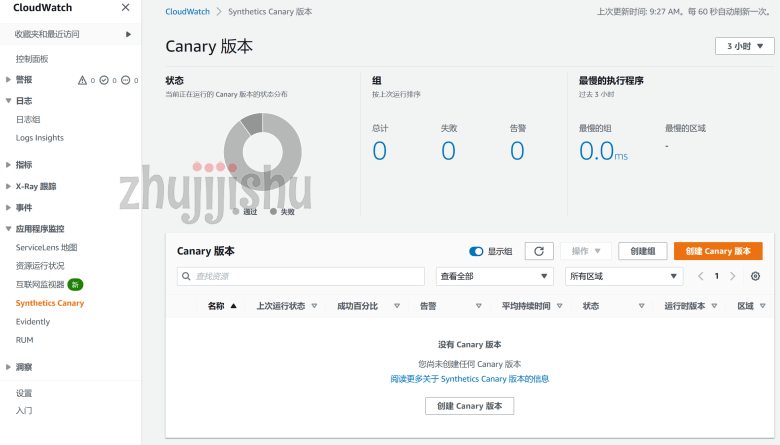Go to previous page arrow
Screen dimensions: 780x445
click(x=700, y=276)
